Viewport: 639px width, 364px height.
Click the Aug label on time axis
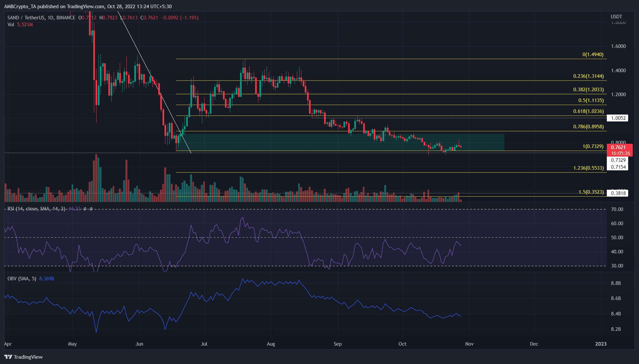[271, 344]
